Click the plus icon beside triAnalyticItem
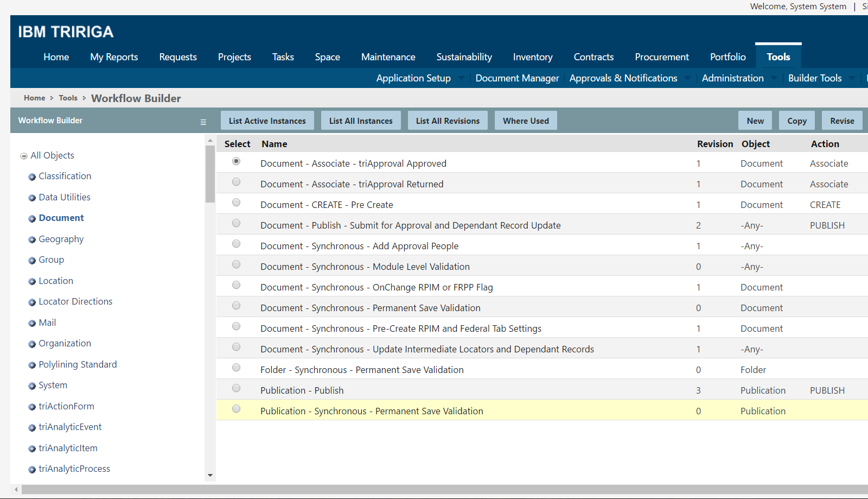Viewport: 868px width, 499px height. [32, 449]
